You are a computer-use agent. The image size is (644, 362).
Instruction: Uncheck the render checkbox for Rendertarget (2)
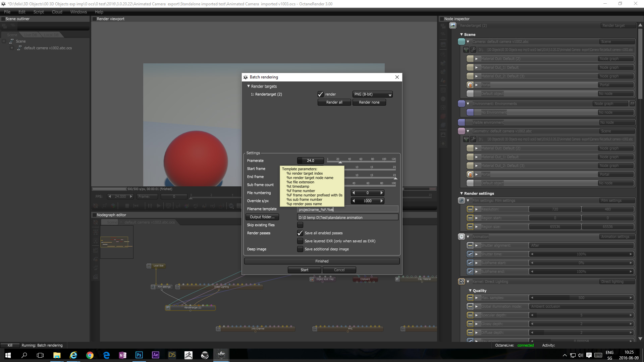[321, 94]
